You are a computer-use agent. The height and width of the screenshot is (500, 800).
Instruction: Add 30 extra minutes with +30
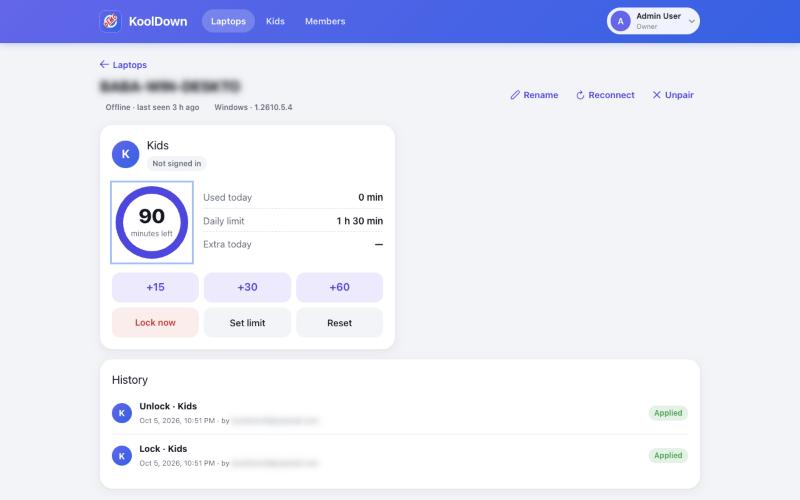click(x=247, y=287)
